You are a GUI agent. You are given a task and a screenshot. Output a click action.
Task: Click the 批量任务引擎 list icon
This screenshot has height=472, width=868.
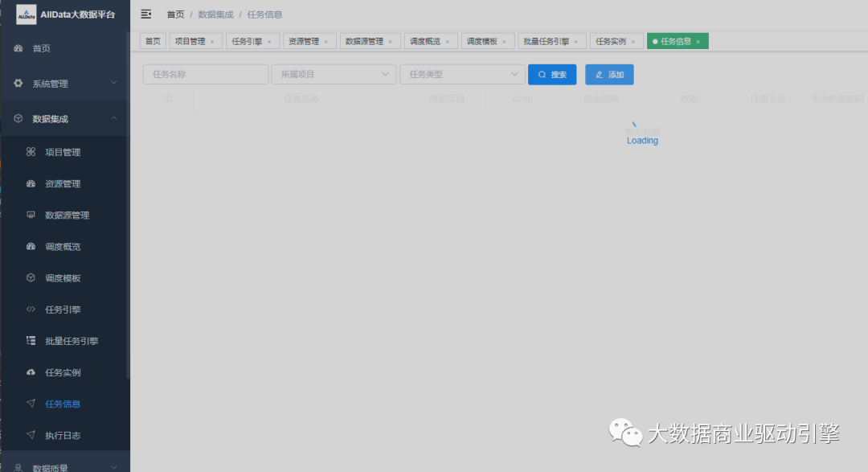(x=31, y=341)
